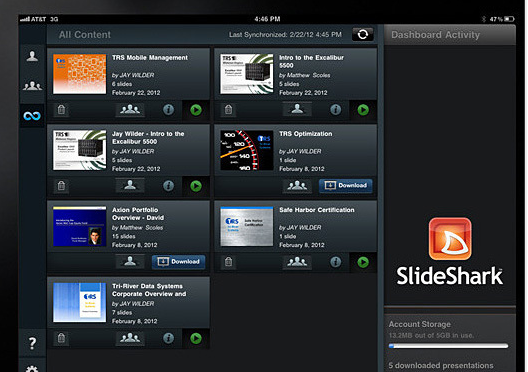Play the TRS Mobile Management presentation

(x=196, y=110)
